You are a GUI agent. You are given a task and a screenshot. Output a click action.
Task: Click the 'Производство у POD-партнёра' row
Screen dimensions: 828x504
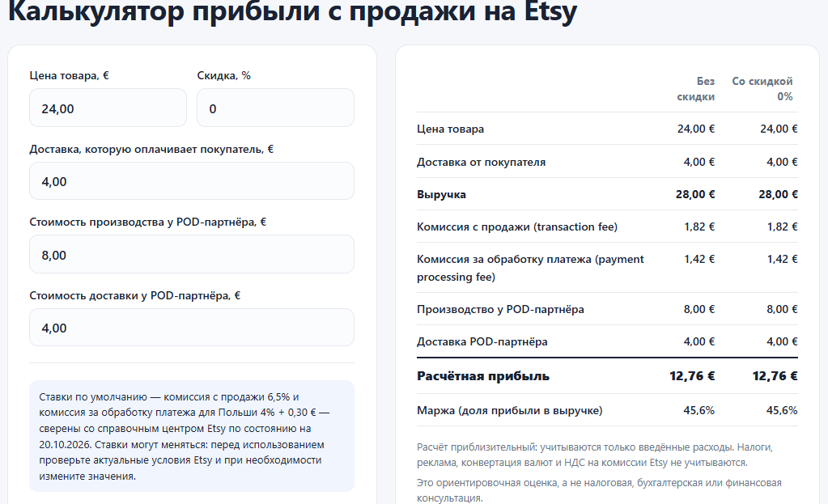[607, 309]
